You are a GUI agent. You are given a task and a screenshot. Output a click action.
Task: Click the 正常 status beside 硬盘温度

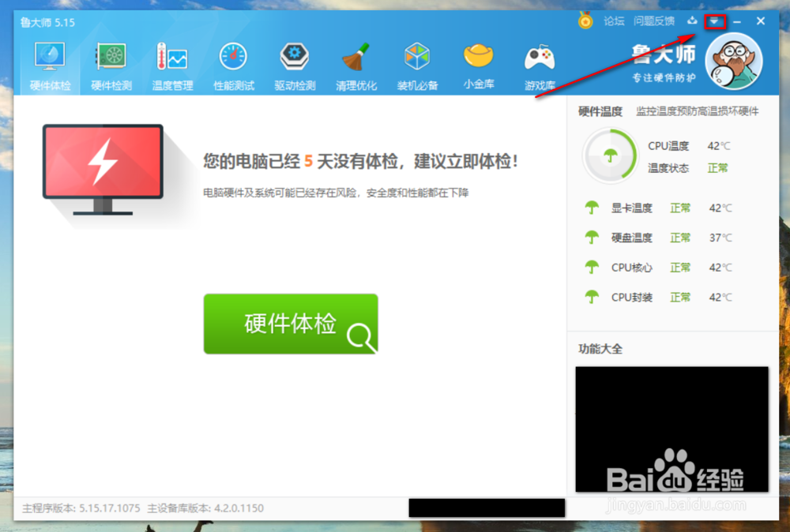[680, 238]
